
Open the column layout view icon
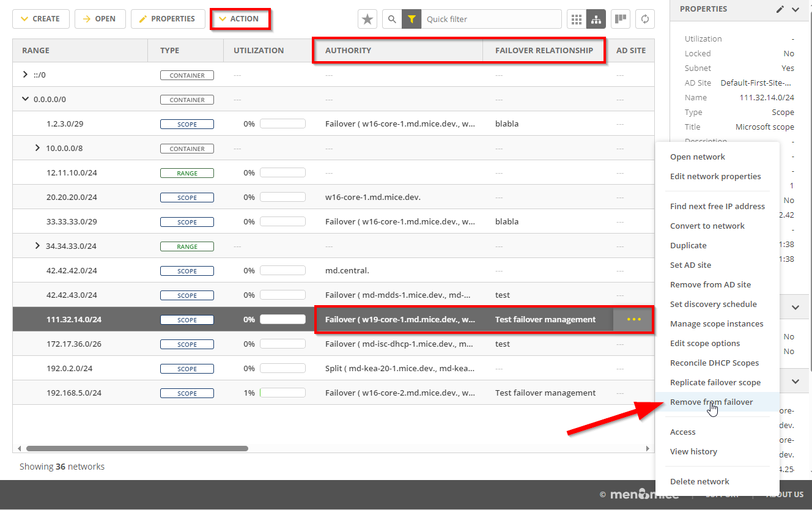(x=621, y=19)
